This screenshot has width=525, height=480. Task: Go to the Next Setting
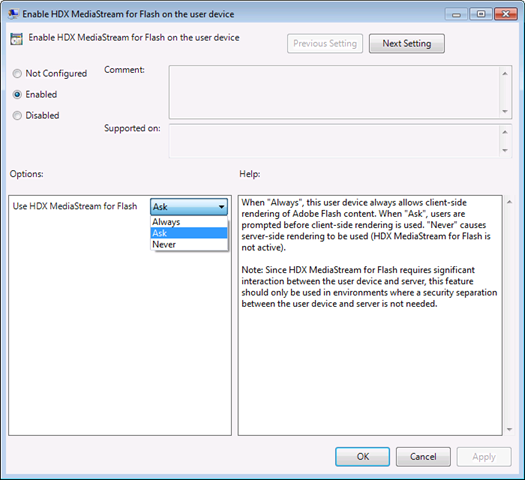pos(407,44)
